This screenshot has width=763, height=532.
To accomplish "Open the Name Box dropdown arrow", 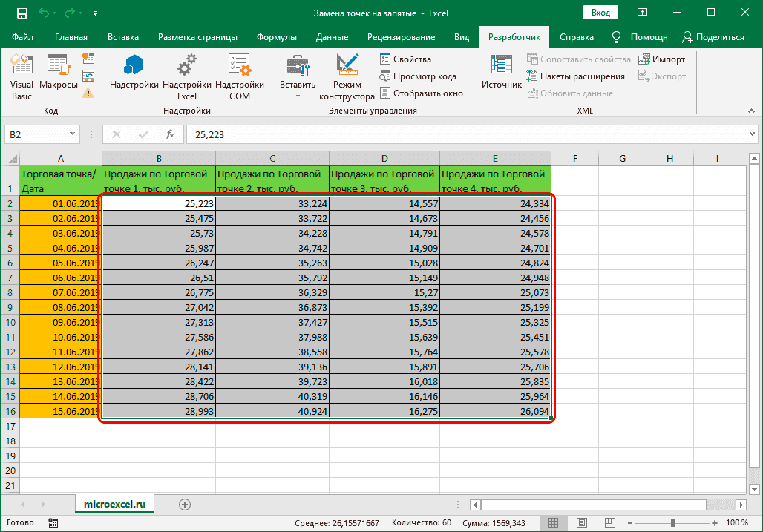I will tap(73, 134).
